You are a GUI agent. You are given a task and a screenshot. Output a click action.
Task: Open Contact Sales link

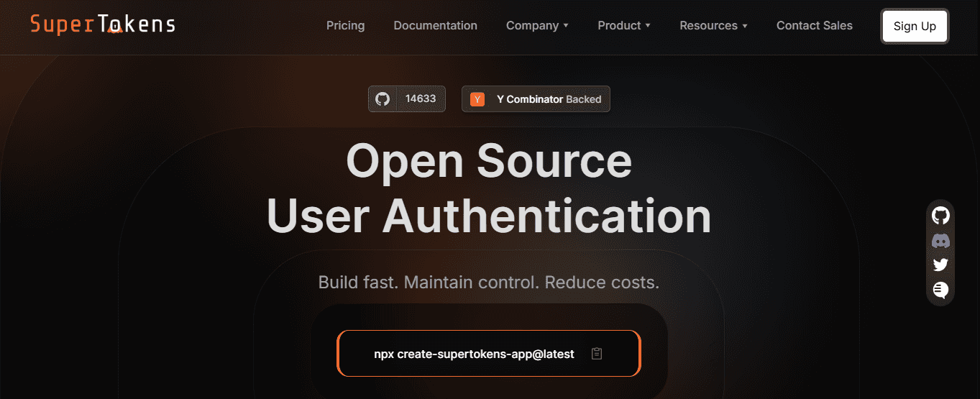814,26
